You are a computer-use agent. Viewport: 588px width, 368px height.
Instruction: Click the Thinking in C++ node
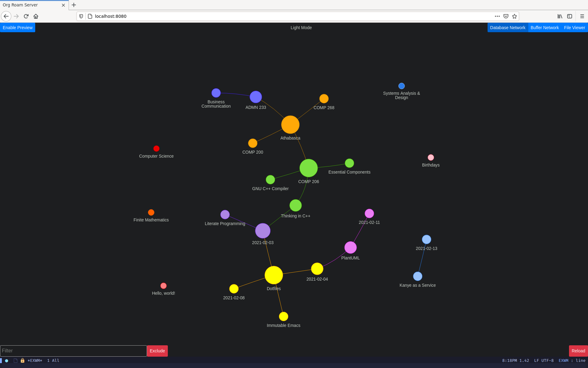[x=296, y=205]
